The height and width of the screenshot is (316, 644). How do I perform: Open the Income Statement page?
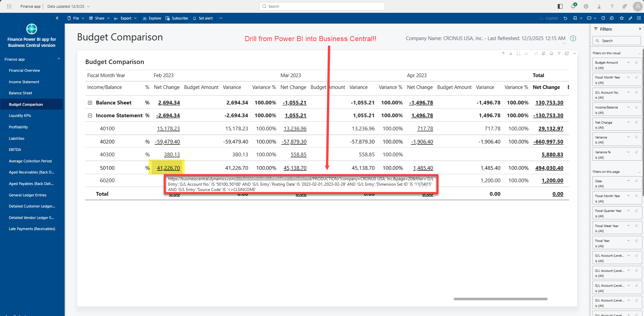pos(24,82)
